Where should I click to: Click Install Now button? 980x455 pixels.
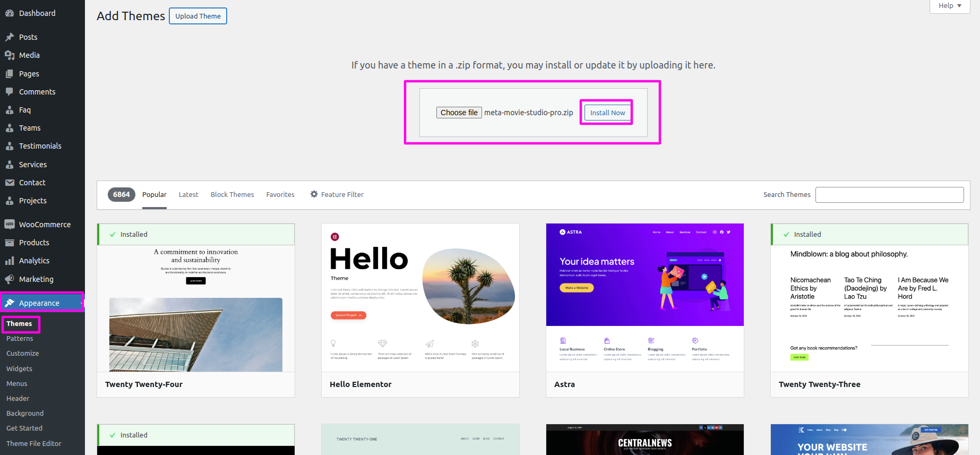click(608, 113)
